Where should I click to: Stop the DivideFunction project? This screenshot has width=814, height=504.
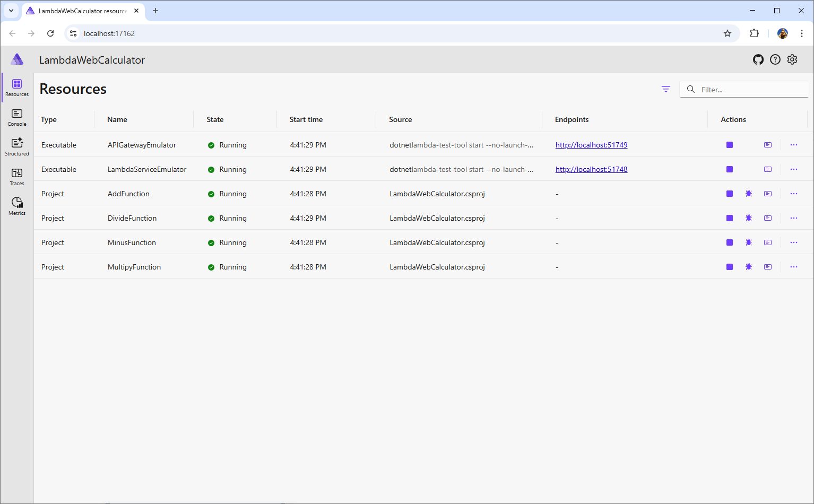click(730, 218)
